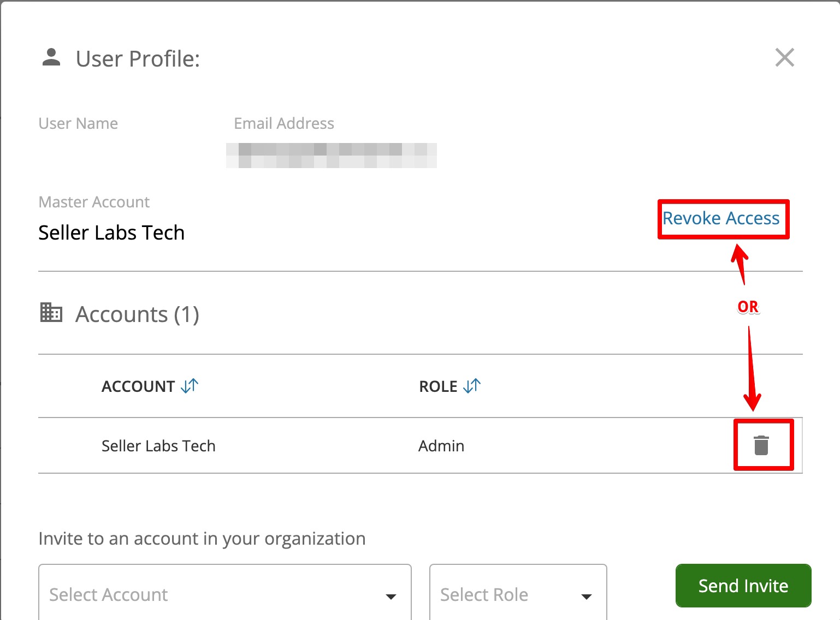840x620 pixels.
Task: Click the Master Account label
Action: point(94,202)
